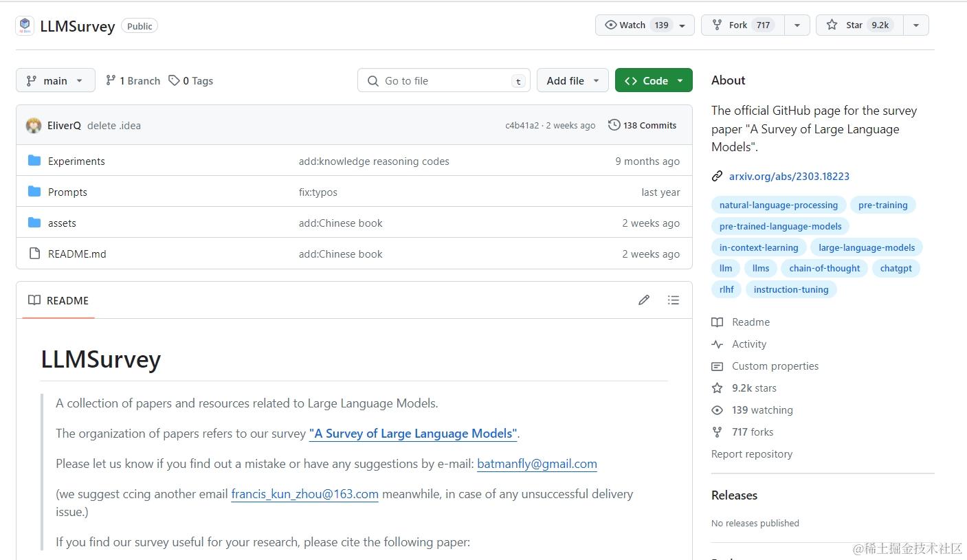Open the 138 Commits history link
Screen dimensions: 967x560
pyautogui.click(x=643, y=125)
